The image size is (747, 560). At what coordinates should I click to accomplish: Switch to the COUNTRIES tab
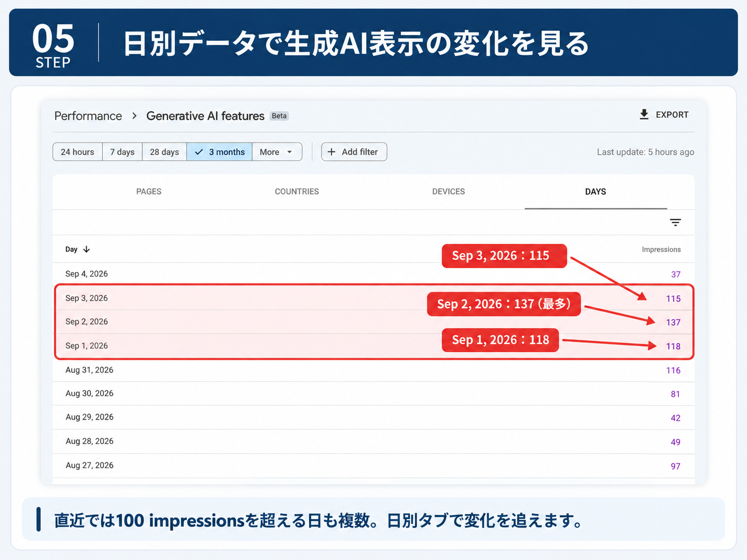(x=297, y=191)
